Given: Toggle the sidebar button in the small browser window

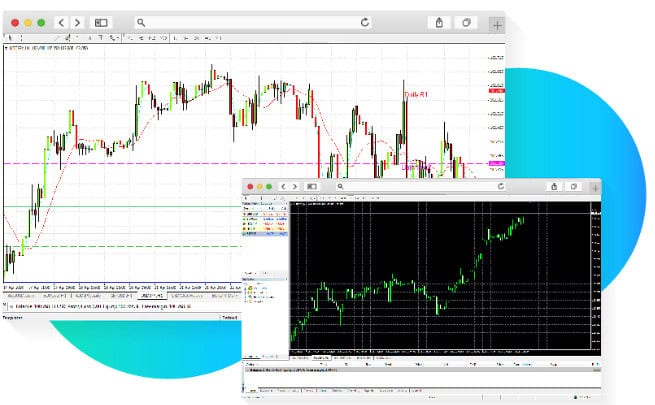Looking at the screenshot, I should (x=311, y=187).
